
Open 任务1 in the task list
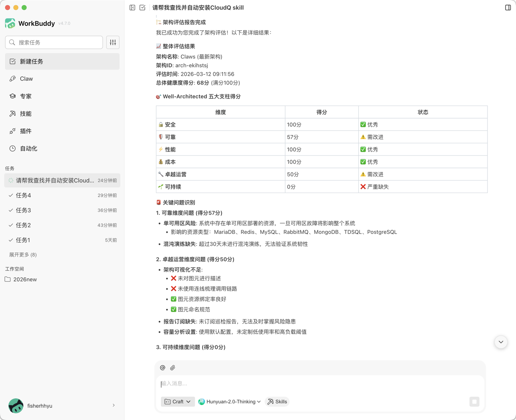[62, 240]
